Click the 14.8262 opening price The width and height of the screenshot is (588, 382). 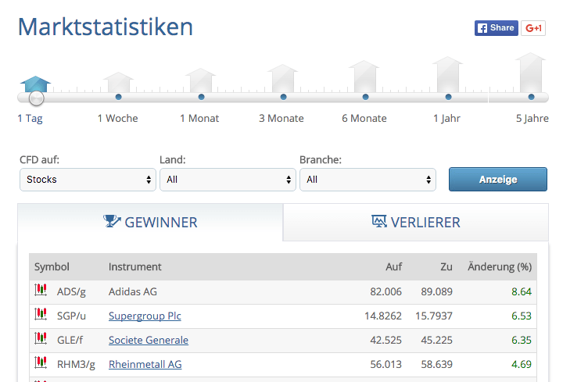[383, 316]
